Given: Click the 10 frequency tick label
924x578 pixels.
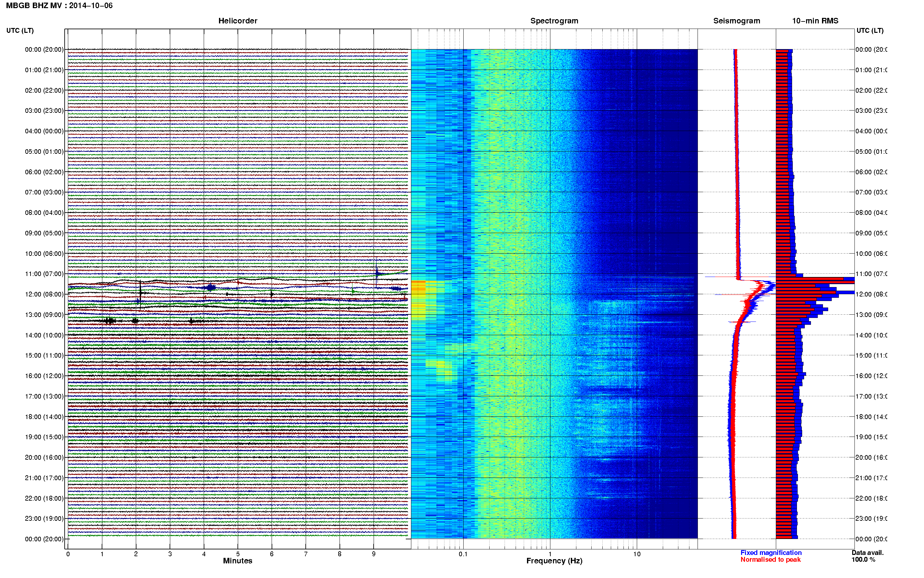Looking at the screenshot, I should [x=637, y=554].
